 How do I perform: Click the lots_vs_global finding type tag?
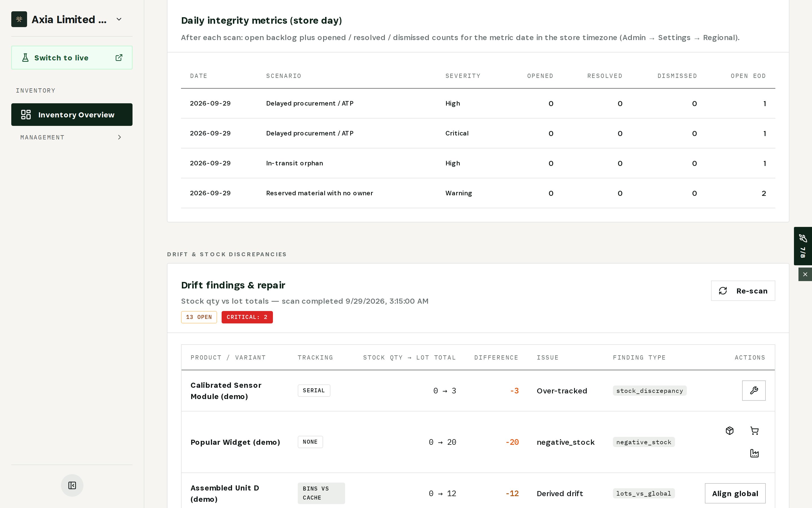644,494
